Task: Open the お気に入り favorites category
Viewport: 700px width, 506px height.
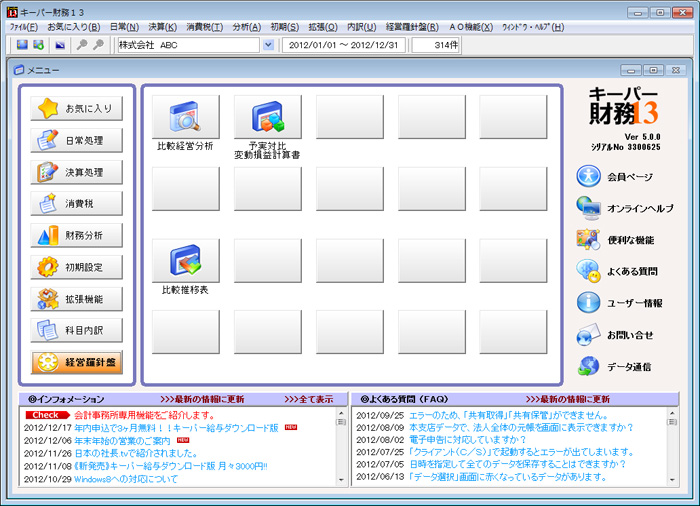Action: click(x=76, y=109)
